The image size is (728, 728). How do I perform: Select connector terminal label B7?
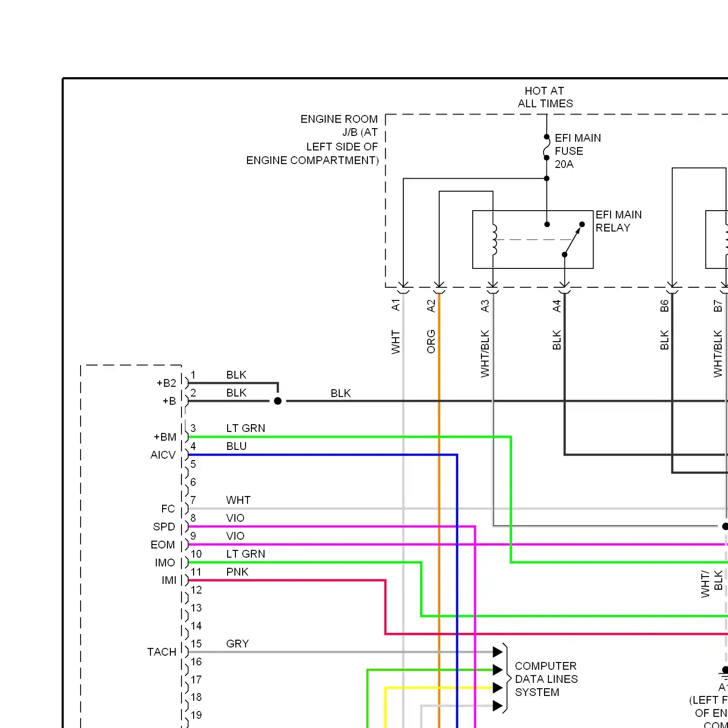coord(718,306)
